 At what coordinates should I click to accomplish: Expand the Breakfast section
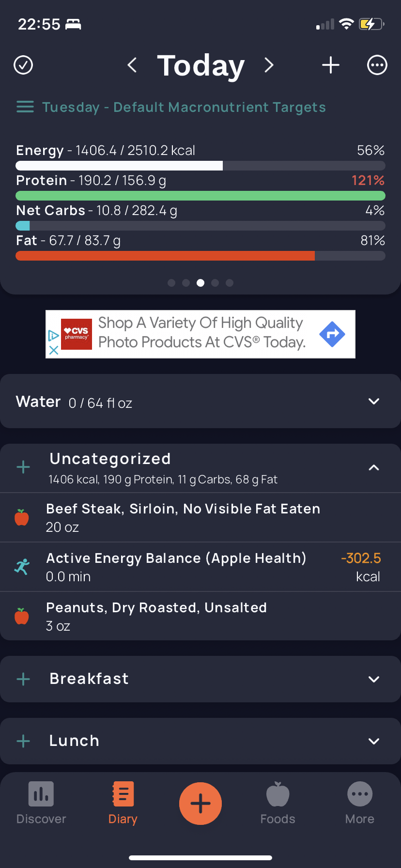click(x=373, y=679)
